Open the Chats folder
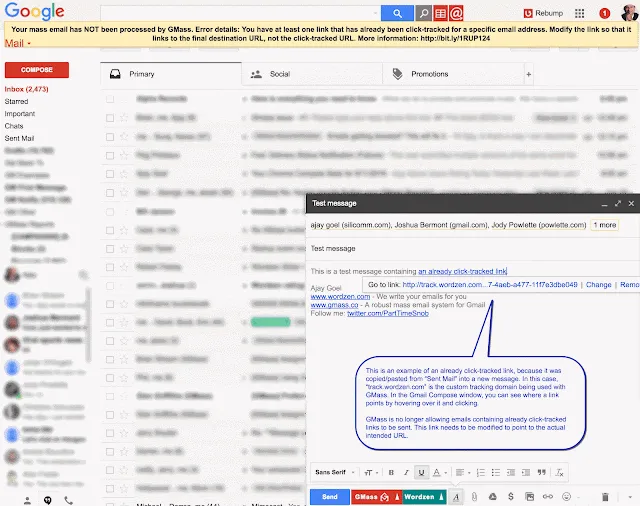The image size is (640, 506). coord(14,126)
